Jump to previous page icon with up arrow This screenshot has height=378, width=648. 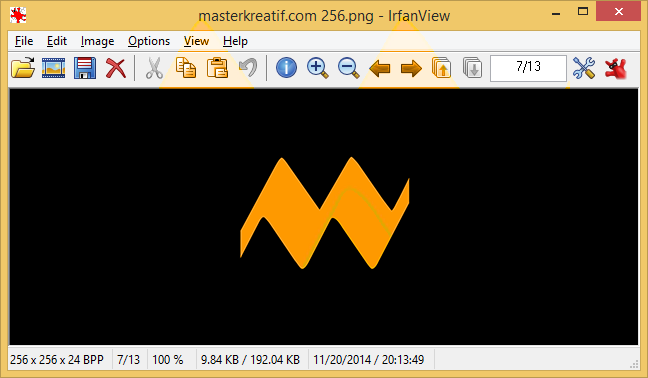point(441,68)
